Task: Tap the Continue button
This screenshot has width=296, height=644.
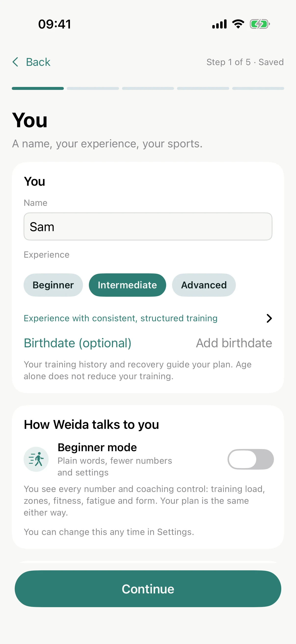Action: point(148,589)
